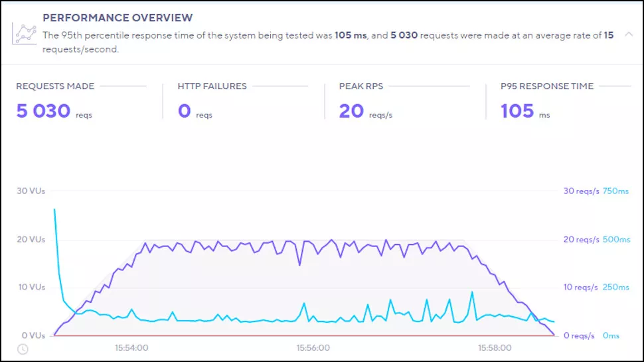Screen dimensions: 644x362
Task: Click the 15:58:00 time marker
Action: point(495,347)
